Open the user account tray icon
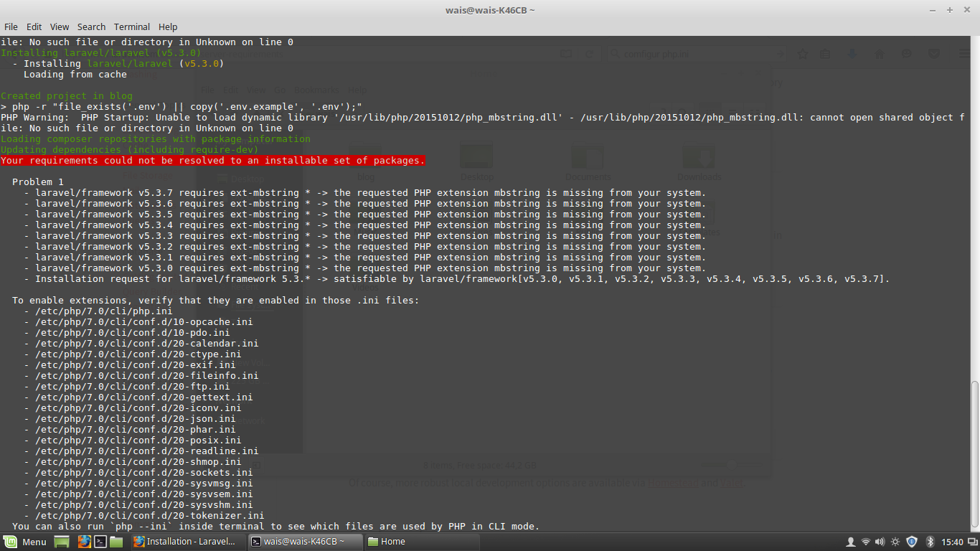Image resolution: width=980 pixels, height=551 pixels. tap(851, 542)
